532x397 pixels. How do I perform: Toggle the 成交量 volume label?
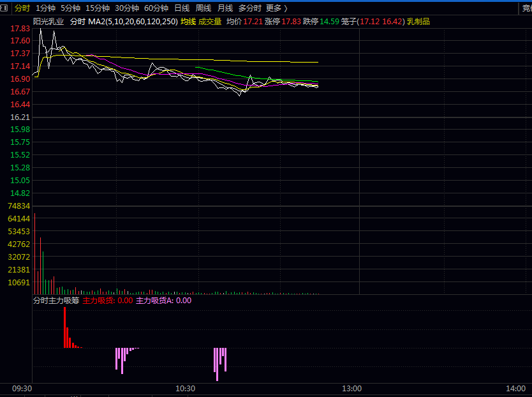click(x=210, y=22)
